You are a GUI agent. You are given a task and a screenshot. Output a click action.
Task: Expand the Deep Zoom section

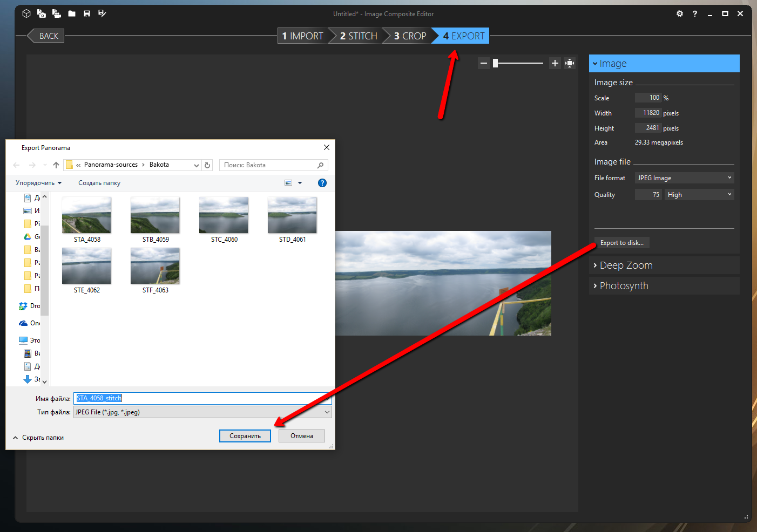(626, 265)
